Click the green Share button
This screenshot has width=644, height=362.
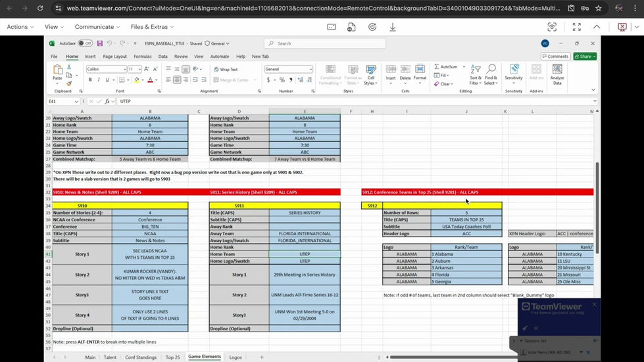tap(585, 57)
